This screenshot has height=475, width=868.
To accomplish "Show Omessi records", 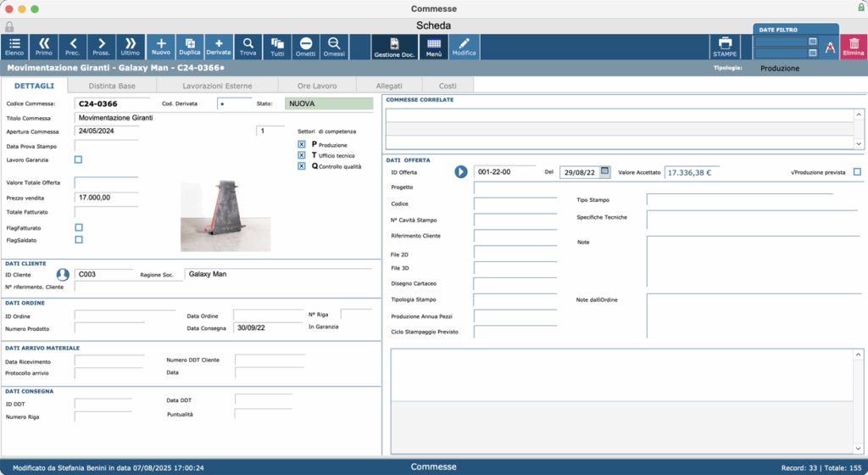I will pyautogui.click(x=334, y=47).
